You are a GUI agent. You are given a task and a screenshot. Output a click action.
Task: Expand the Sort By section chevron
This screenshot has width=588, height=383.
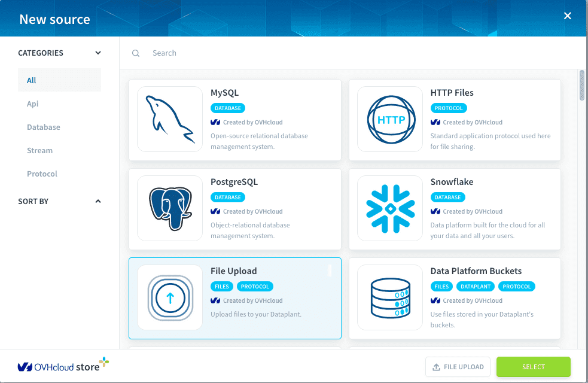pyautogui.click(x=98, y=202)
